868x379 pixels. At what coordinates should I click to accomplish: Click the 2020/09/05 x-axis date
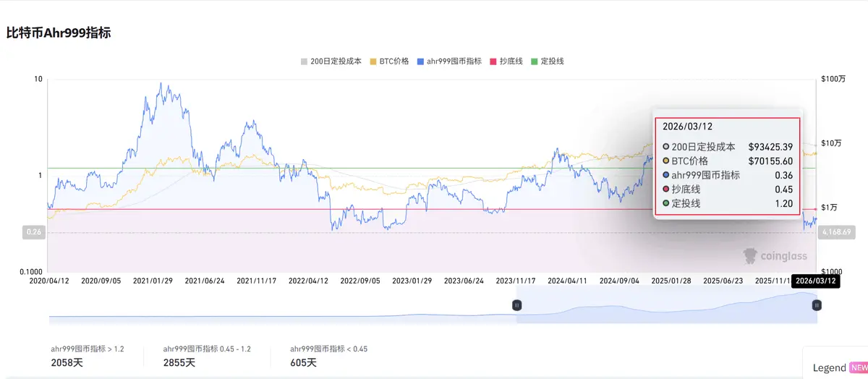pos(101,280)
